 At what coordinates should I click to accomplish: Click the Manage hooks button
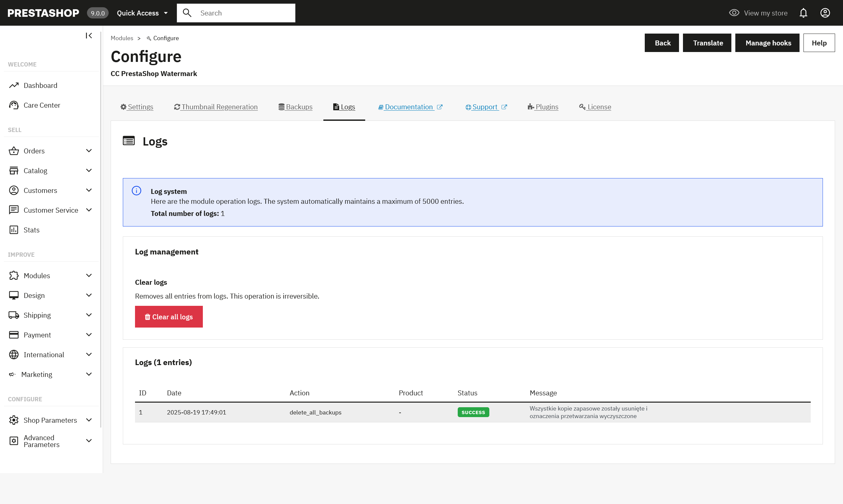click(767, 43)
